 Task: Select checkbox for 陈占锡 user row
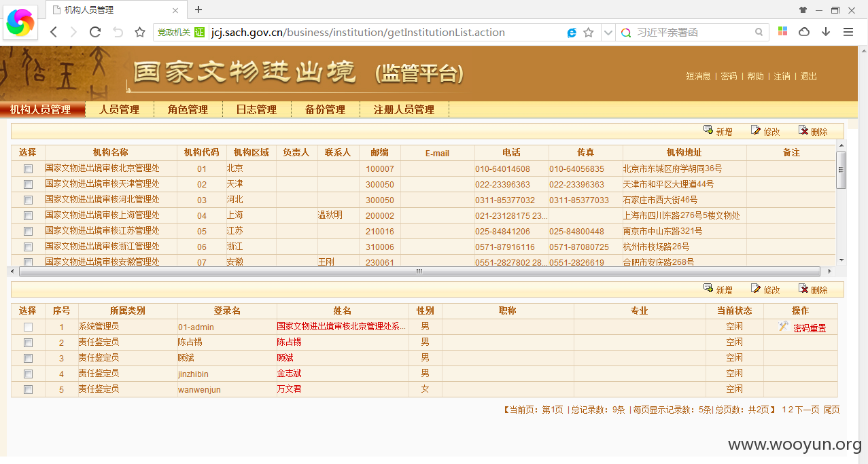click(x=28, y=342)
